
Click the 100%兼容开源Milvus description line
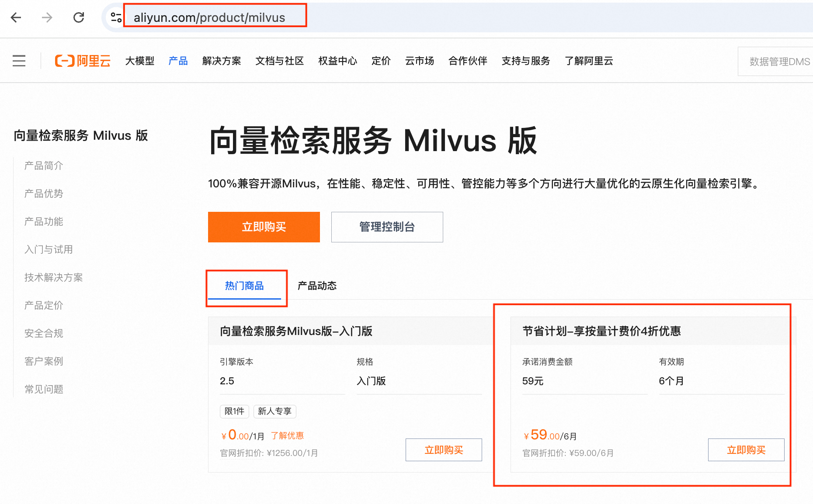[485, 183]
